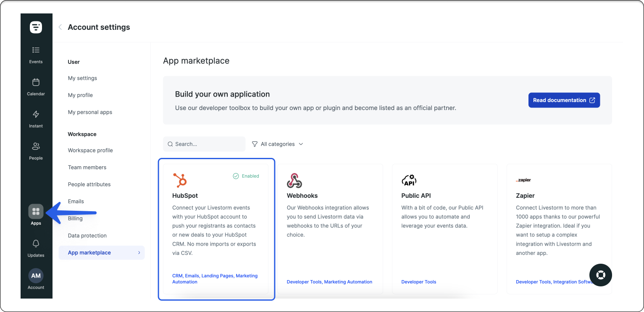Screen dimensions: 644x312
Task: Click the App marketplace page heading
Action: tap(196, 61)
